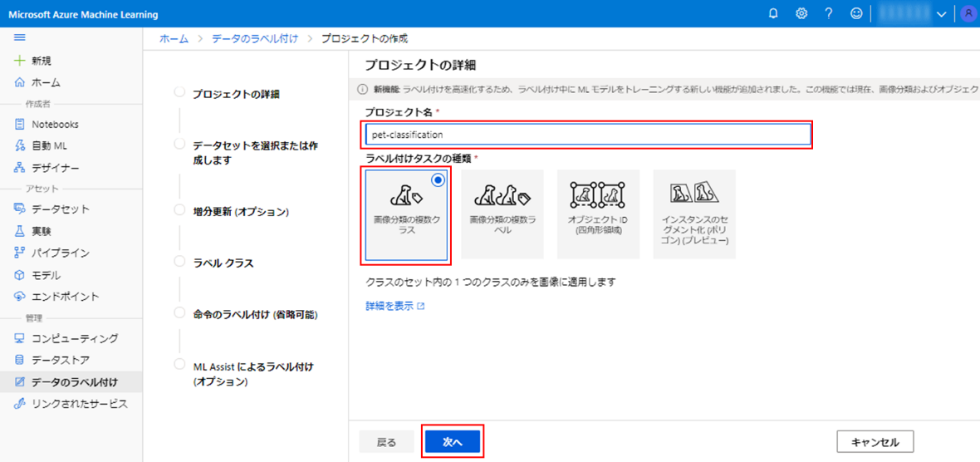Click the データストア database icon
This screenshot has height=462, width=980.
tap(19, 360)
